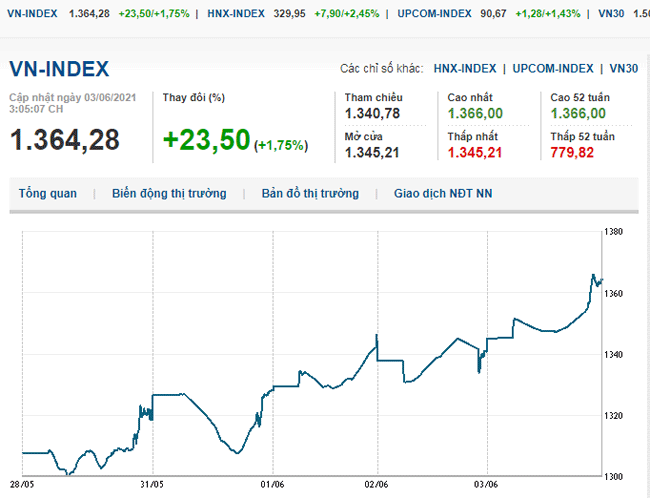Image resolution: width=650 pixels, height=498 pixels.
Task: Click the UPCOM-INDEX ticker value 90,67
Action: [493, 14]
